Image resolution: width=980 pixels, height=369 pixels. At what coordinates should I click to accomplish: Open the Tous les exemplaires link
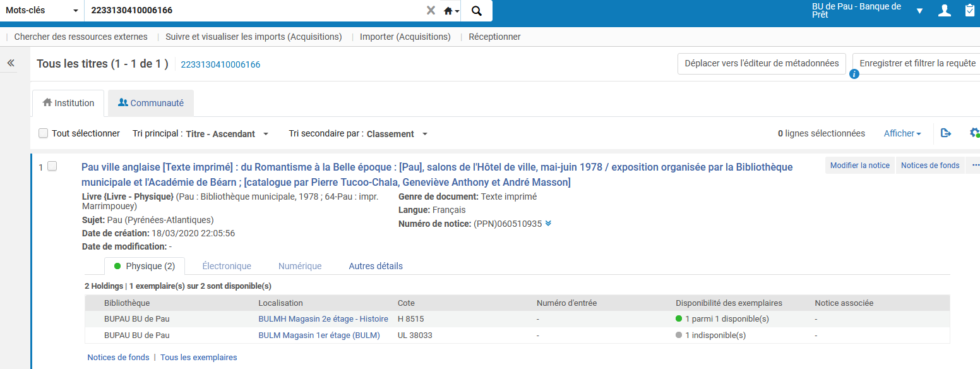pos(198,358)
